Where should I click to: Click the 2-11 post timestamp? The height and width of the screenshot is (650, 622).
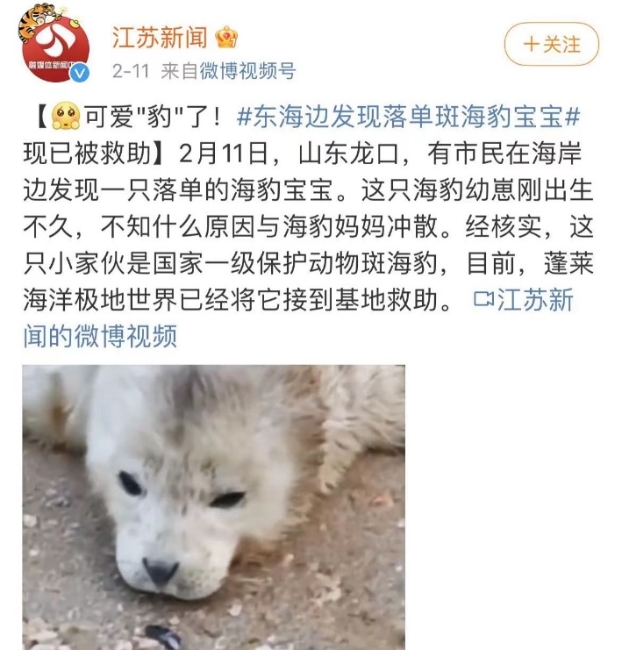tap(130, 71)
